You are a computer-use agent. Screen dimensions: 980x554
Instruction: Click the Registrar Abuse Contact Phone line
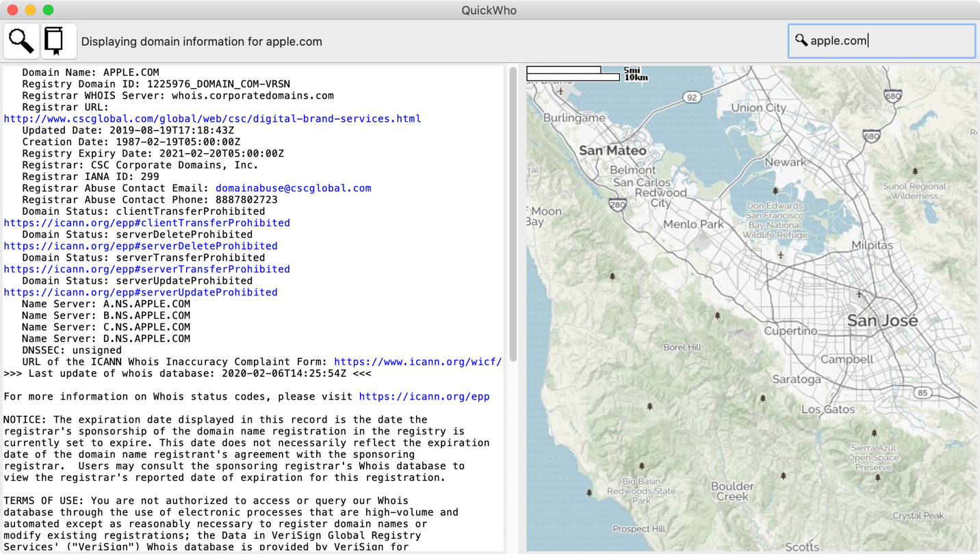pos(150,200)
